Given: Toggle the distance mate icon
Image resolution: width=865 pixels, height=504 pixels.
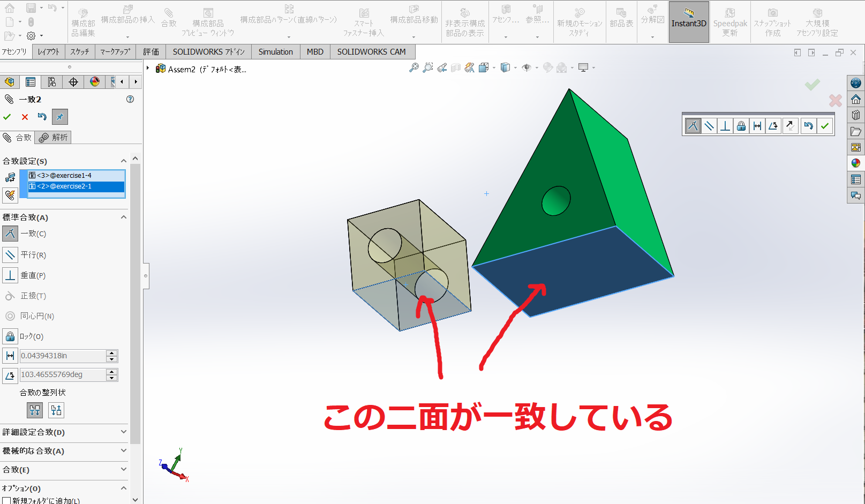Looking at the screenshot, I should coord(10,356).
